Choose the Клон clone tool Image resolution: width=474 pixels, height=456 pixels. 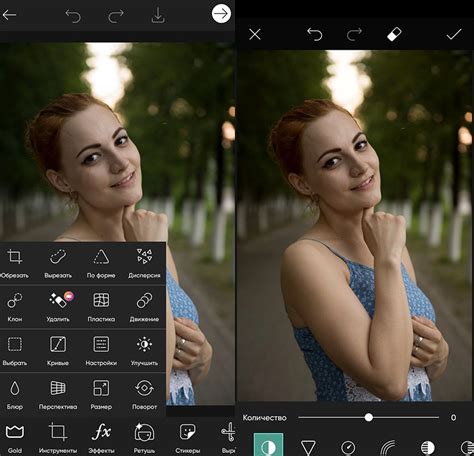click(x=15, y=307)
